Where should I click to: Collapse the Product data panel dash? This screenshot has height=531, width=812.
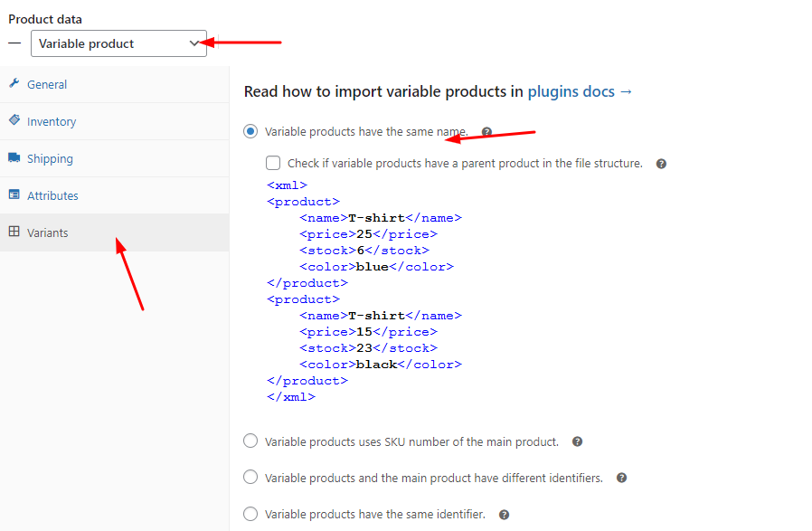point(14,43)
